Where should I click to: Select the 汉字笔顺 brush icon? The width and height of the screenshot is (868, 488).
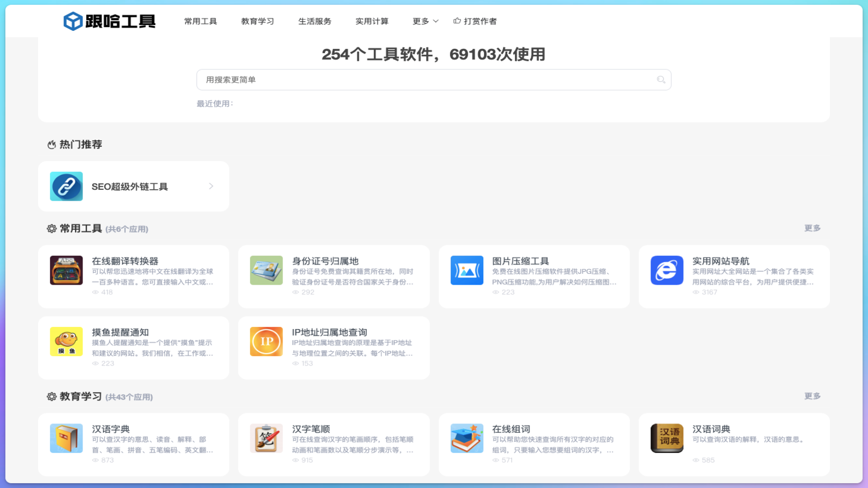click(x=266, y=438)
